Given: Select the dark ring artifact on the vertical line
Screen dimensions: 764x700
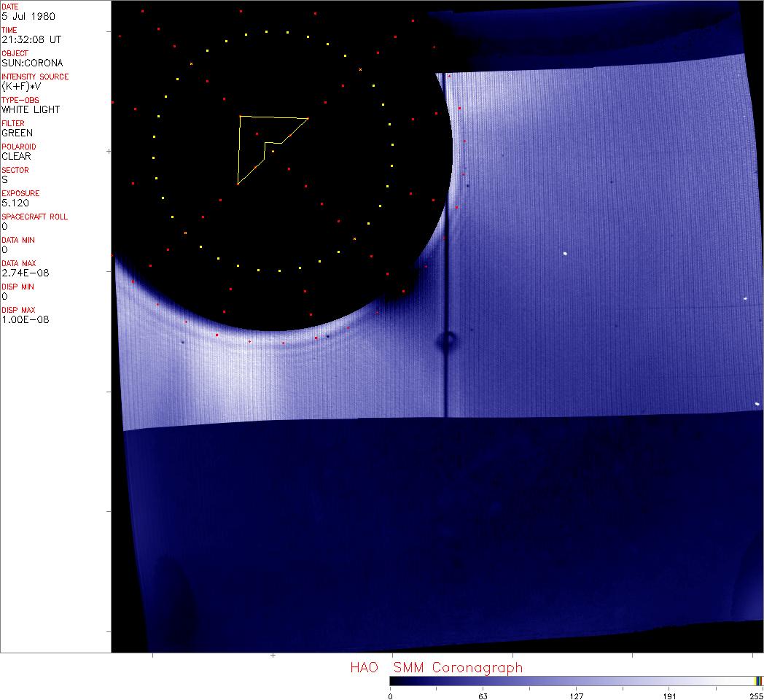Looking at the screenshot, I should coord(445,341).
